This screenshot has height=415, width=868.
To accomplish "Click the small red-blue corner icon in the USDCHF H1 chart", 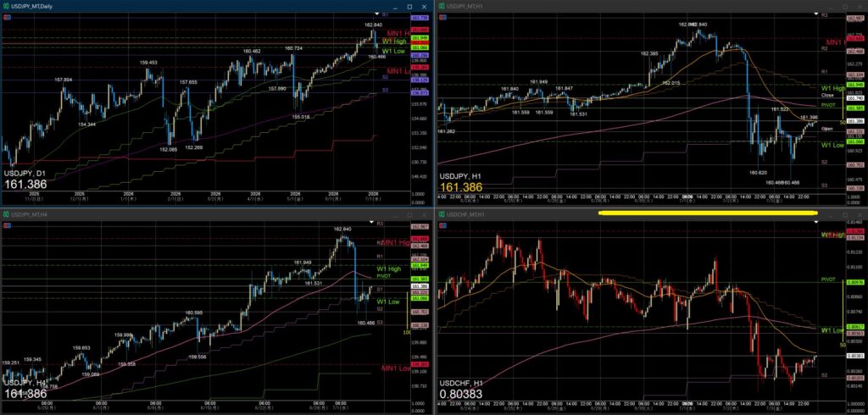I will click(441, 225).
